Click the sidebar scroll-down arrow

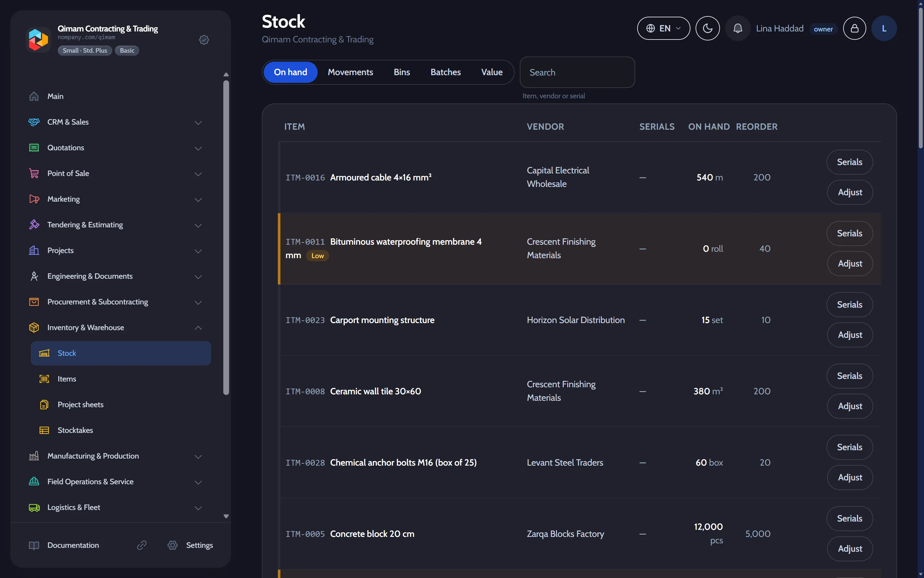pos(226,516)
